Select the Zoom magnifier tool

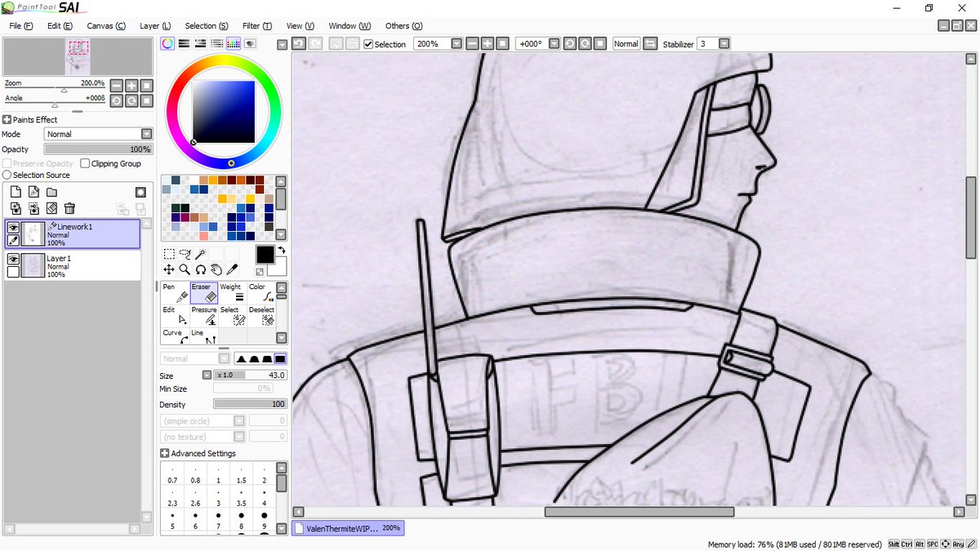pos(185,269)
